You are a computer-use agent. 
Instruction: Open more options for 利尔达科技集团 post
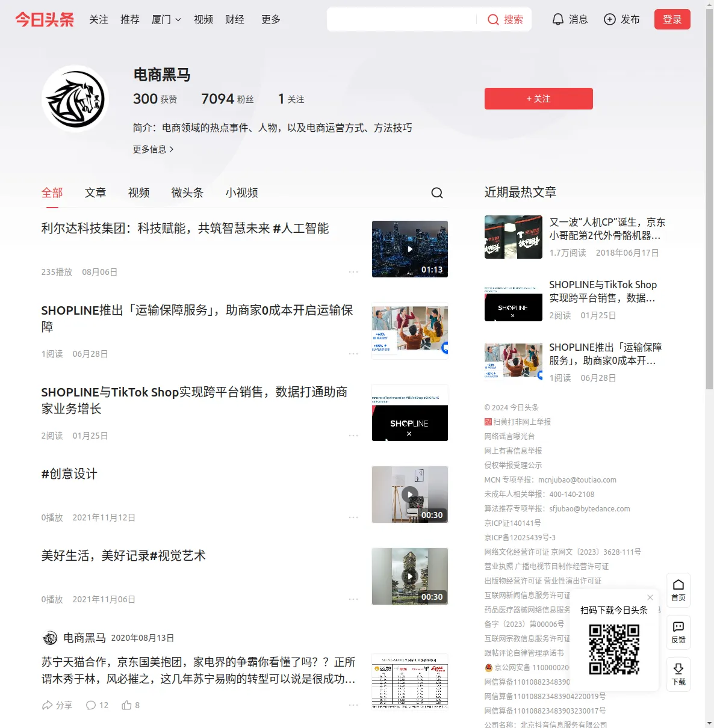point(353,272)
